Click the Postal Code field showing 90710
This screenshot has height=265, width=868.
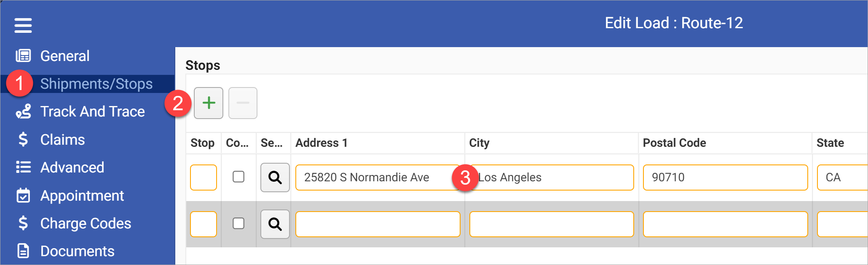tap(725, 177)
